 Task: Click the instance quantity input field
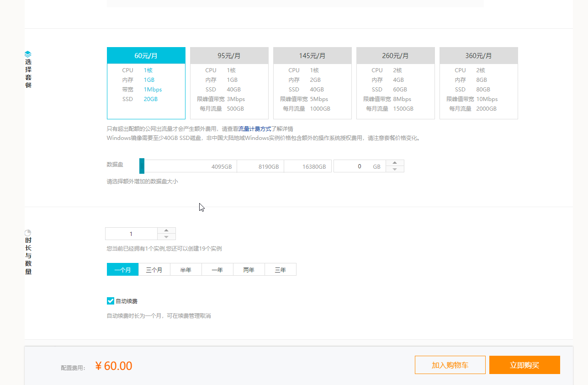(x=131, y=234)
